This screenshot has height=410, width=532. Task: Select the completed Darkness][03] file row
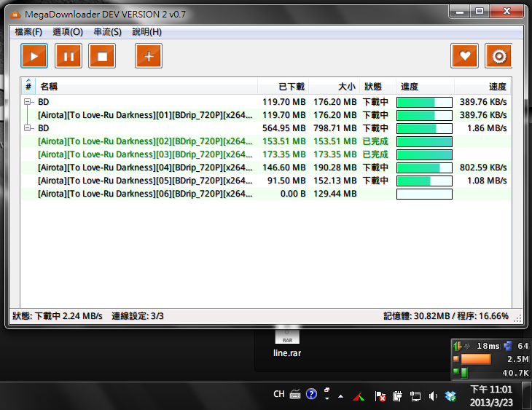[266, 154]
